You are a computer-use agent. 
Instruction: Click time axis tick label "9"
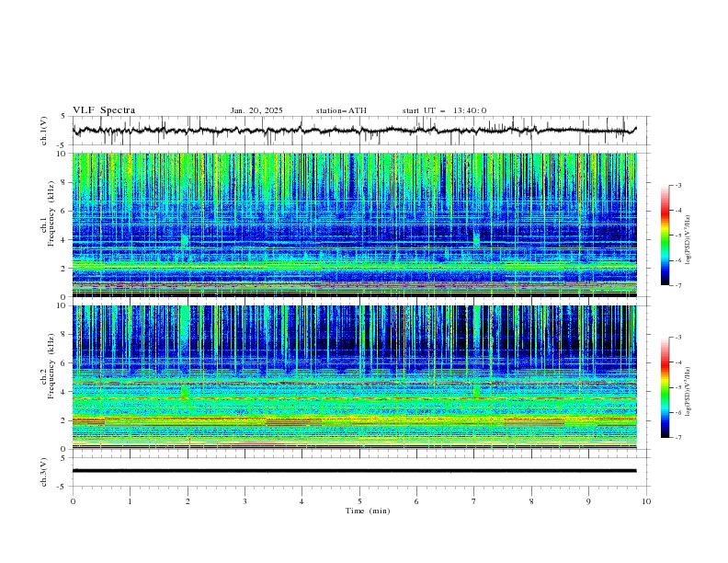point(588,501)
